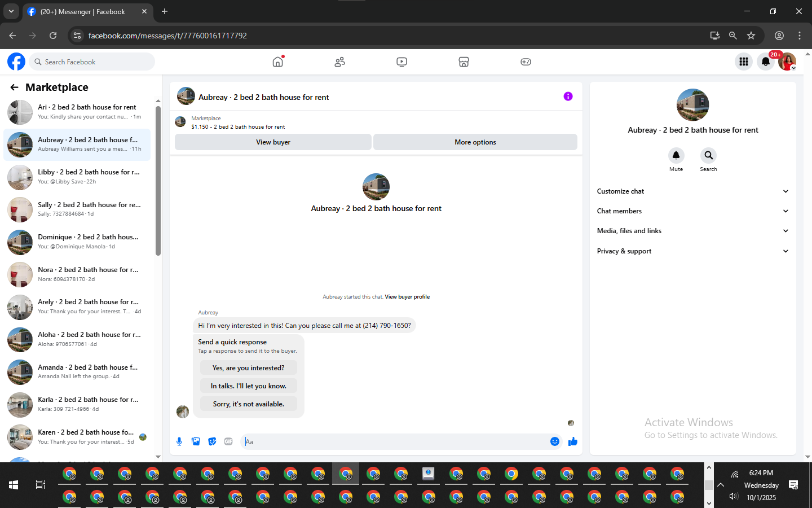Open the Friends icon in top navigation
Image resolution: width=812 pixels, height=508 pixels.
(339, 62)
